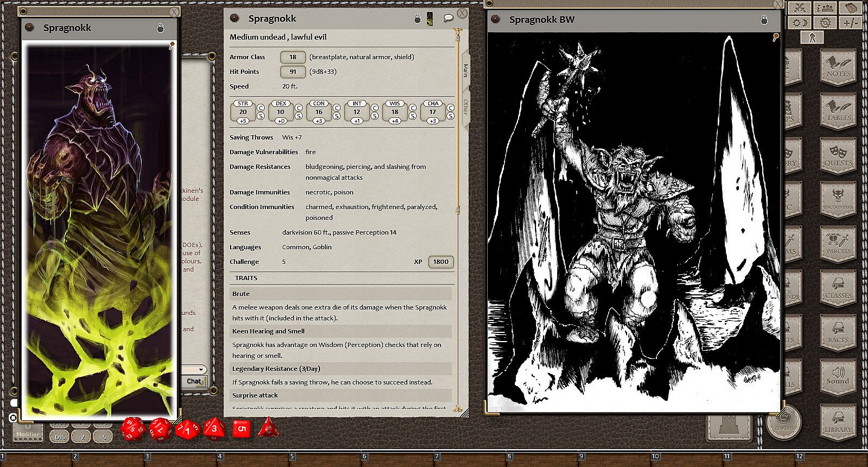Click the red d20 die
Image resolution: width=868 pixels, height=467 pixels.
click(x=132, y=429)
